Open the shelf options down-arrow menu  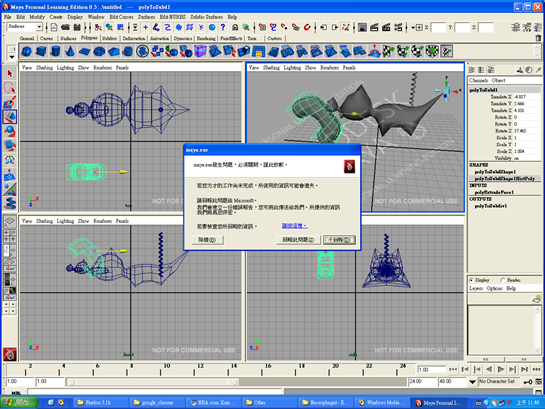pos(11,57)
